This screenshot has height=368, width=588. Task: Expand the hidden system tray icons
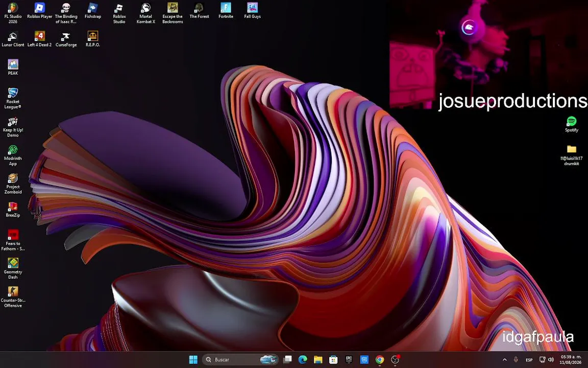(x=504, y=360)
